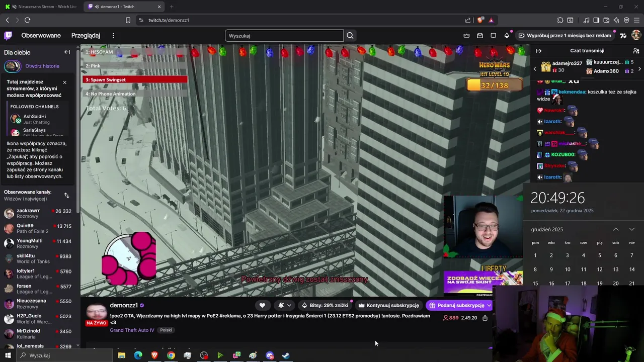
Task: Go to next month in calendar
Action: (632, 229)
